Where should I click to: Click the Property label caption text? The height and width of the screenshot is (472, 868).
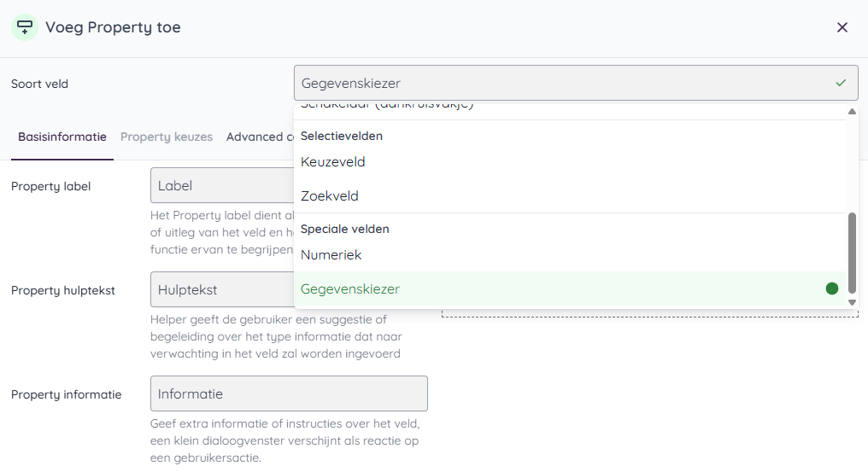point(51,186)
